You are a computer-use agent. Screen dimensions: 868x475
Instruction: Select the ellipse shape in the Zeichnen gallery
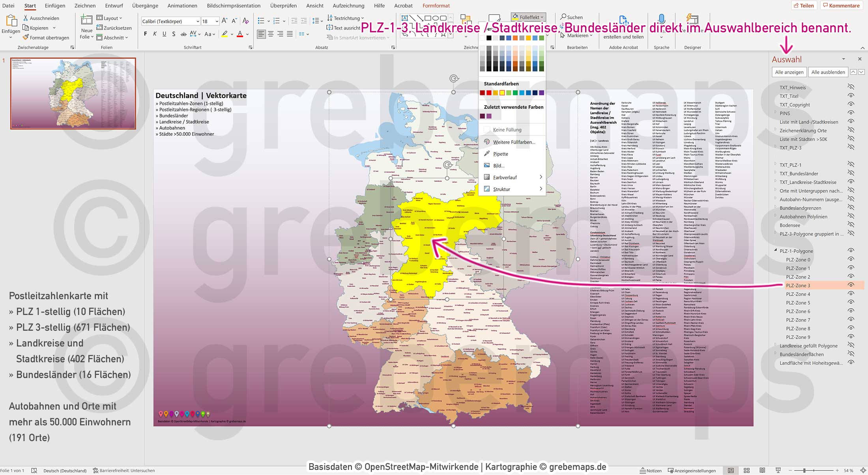point(435,18)
